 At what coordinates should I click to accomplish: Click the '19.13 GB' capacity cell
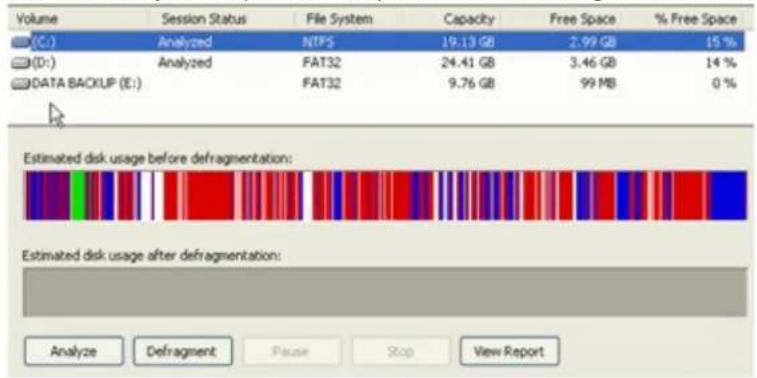pyautogui.click(x=468, y=42)
